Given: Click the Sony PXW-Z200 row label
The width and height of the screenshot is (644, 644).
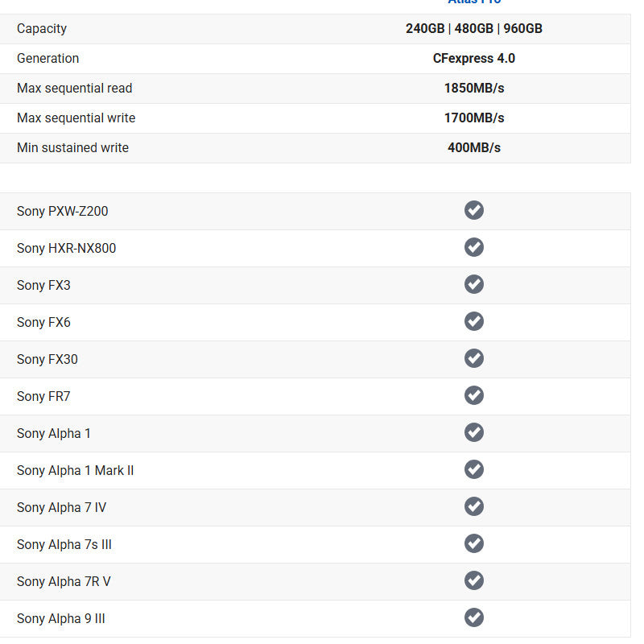Looking at the screenshot, I should 62,211.
